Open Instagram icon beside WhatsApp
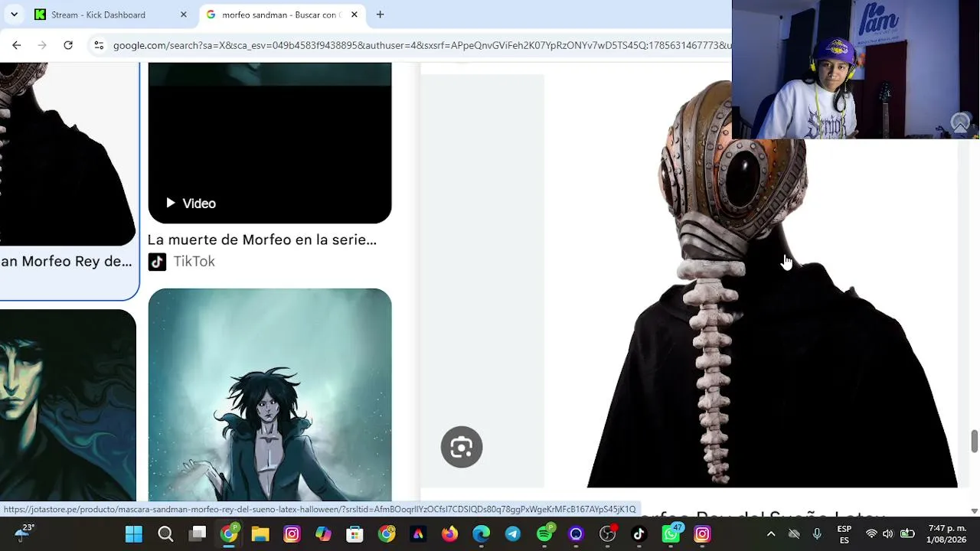The height and width of the screenshot is (551, 980). [x=702, y=534]
